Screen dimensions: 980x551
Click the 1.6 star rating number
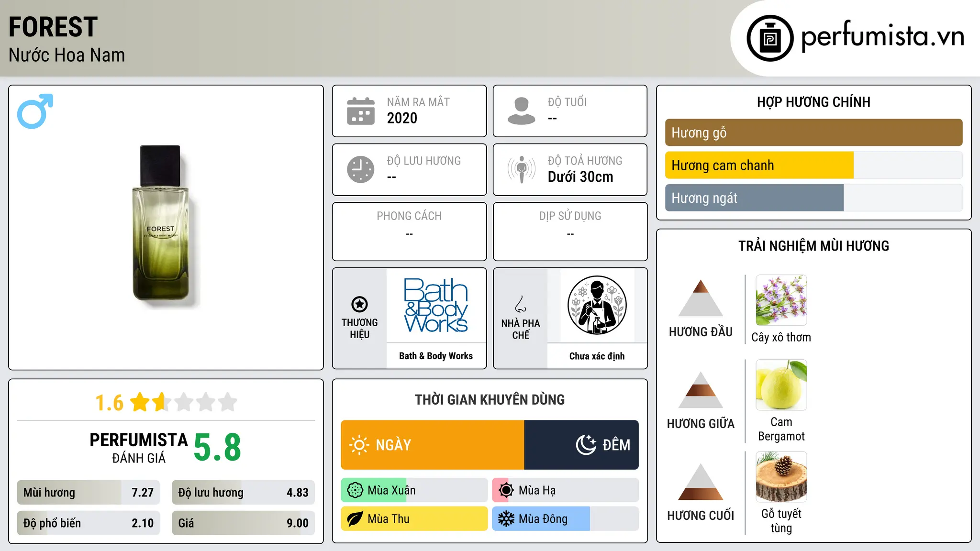(109, 403)
